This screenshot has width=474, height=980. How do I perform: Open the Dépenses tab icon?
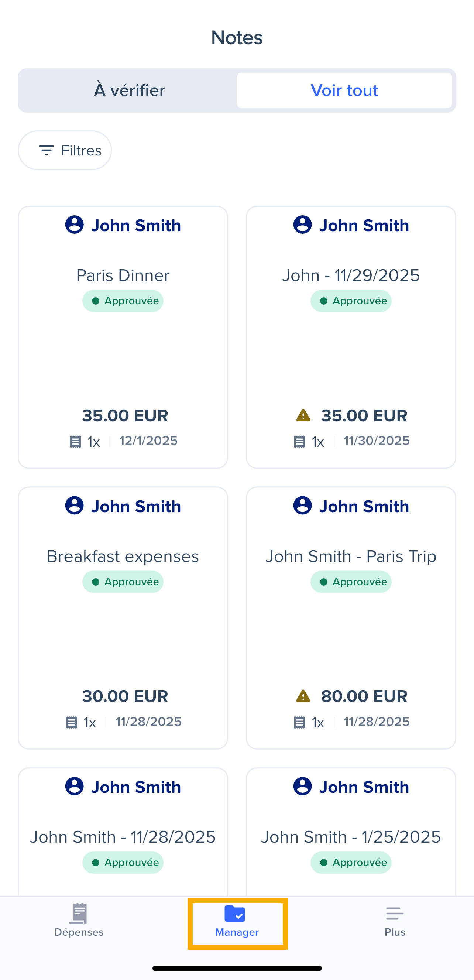coord(79,914)
